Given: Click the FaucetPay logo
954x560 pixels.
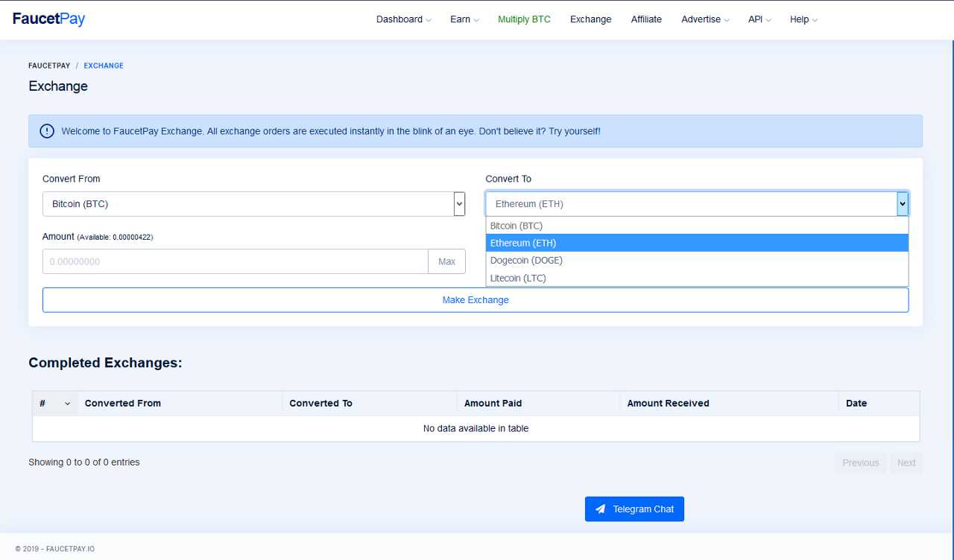Looking at the screenshot, I should (x=49, y=19).
